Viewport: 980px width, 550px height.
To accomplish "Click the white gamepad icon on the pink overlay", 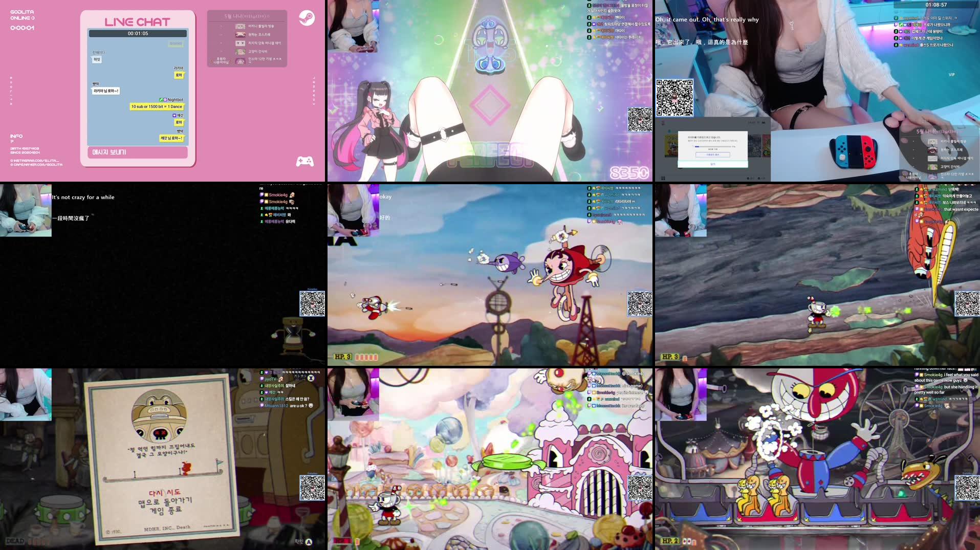I will click(x=305, y=162).
